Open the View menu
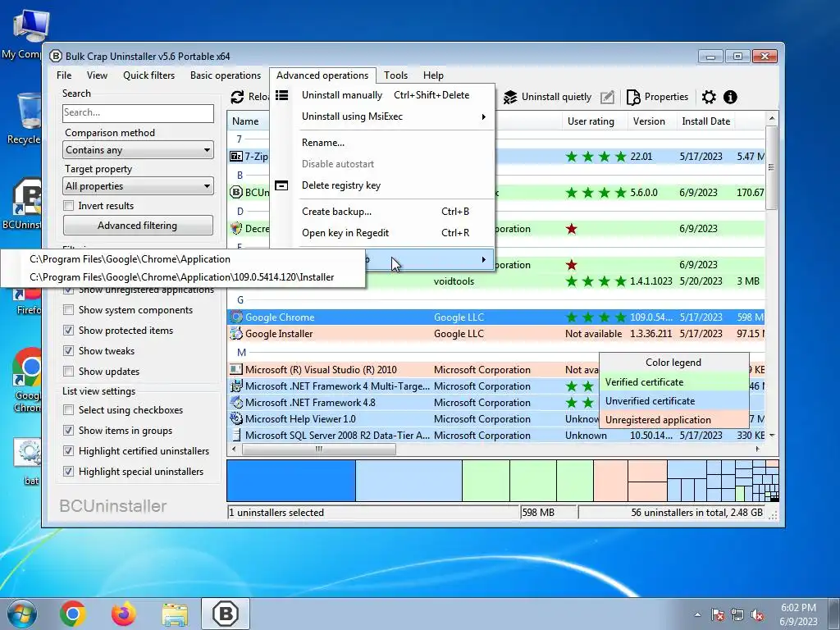The height and width of the screenshot is (630, 840). [x=97, y=75]
